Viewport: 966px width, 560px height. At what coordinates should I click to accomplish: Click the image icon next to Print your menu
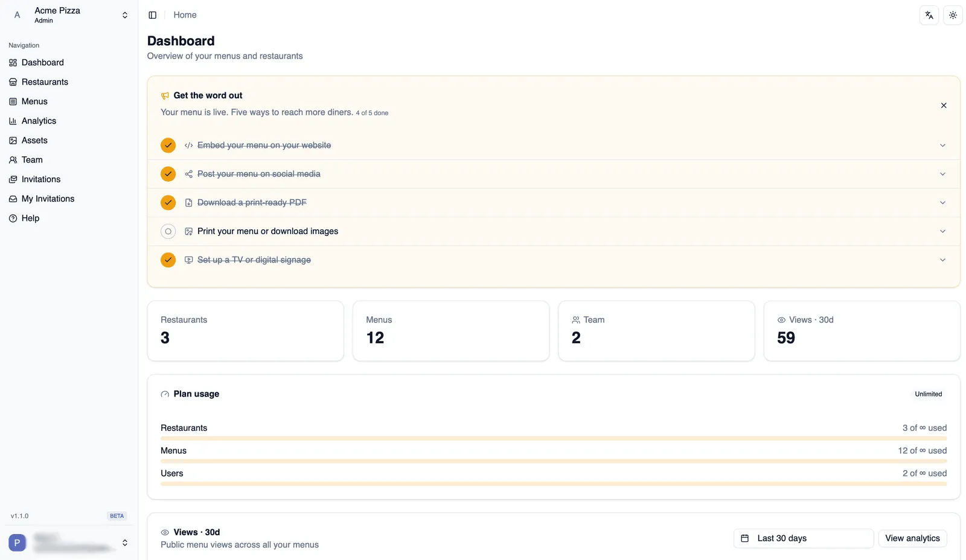click(x=188, y=232)
